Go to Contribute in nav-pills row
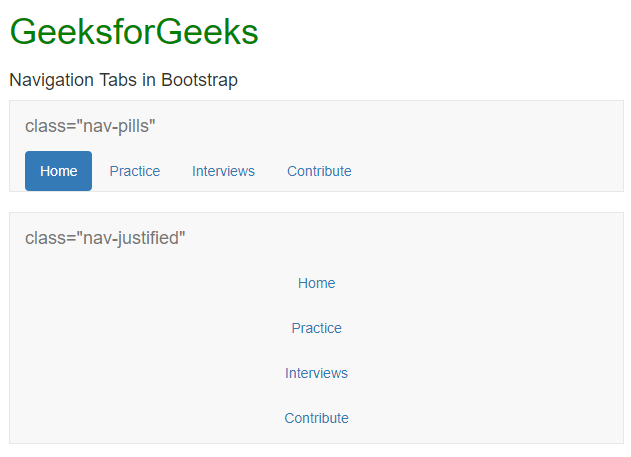 (319, 171)
